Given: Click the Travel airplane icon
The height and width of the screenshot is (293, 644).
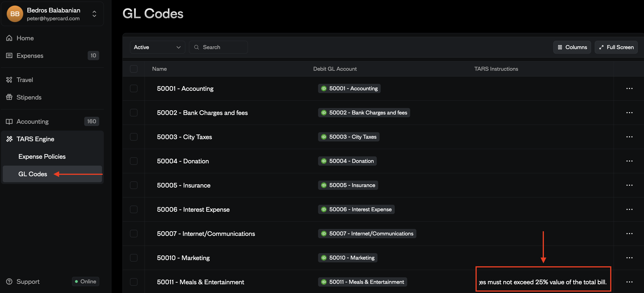Looking at the screenshot, I should [9, 80].
